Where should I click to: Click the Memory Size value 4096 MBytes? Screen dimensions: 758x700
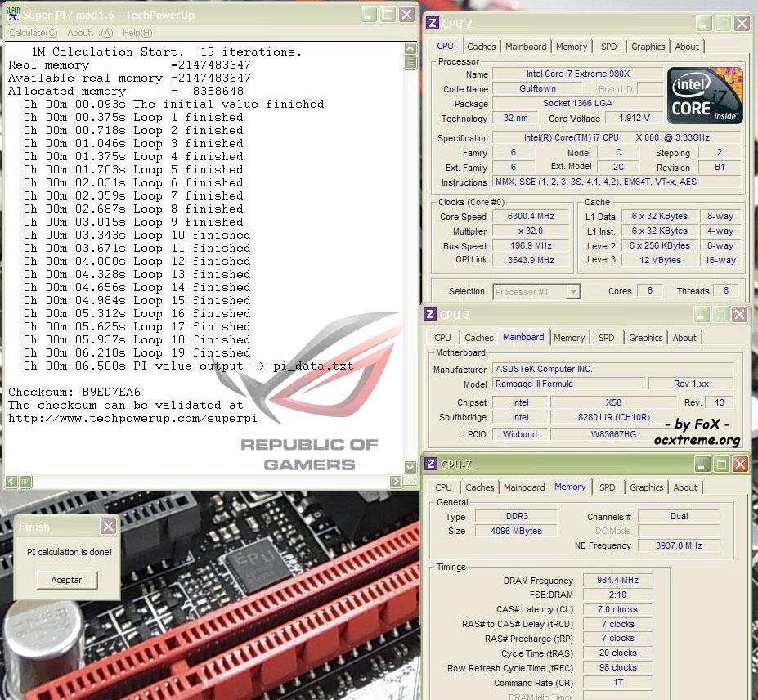tap(516, 531)
